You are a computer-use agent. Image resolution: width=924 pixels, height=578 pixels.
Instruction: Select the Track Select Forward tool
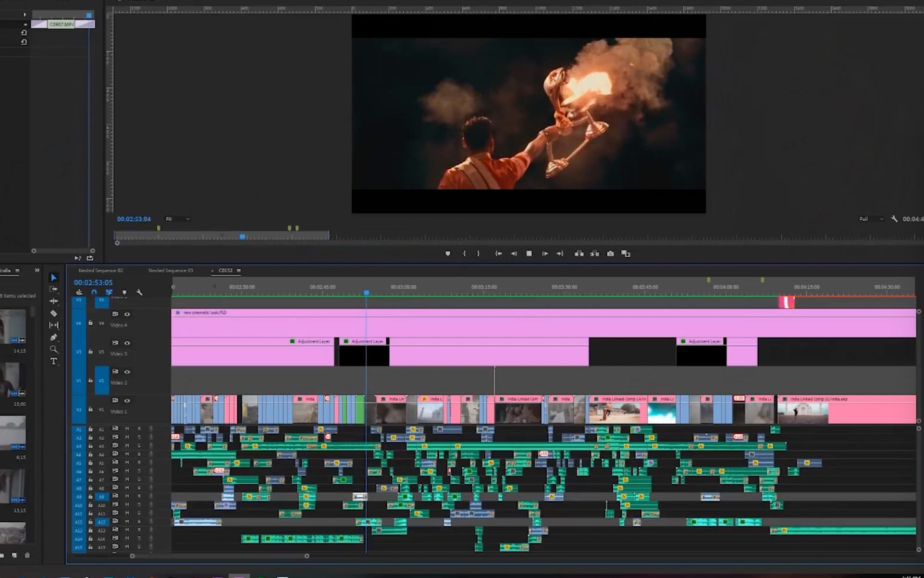54,289
